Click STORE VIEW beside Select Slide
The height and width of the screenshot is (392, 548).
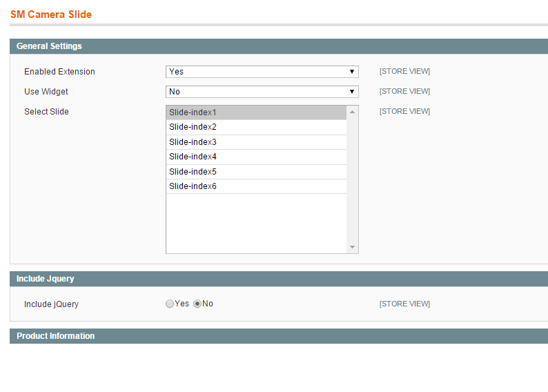(x=404, y=111)
